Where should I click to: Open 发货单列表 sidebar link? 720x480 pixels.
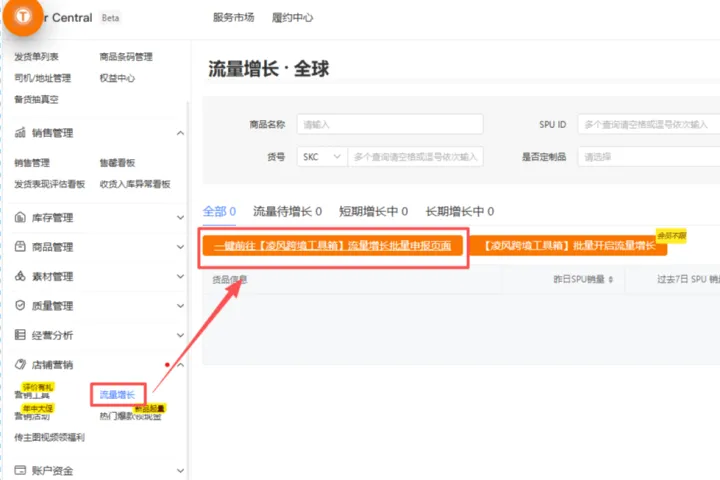[x=36, y=57]
